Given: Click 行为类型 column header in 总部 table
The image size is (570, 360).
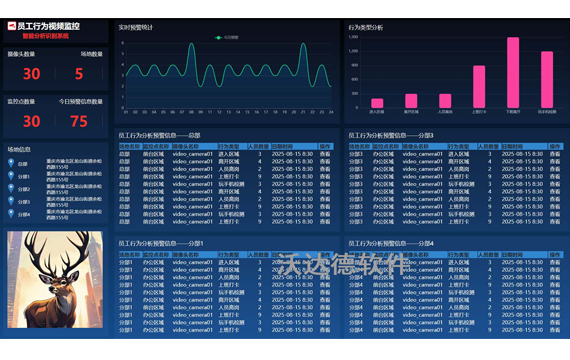Looking at the screenshot, I should [229, 147].
